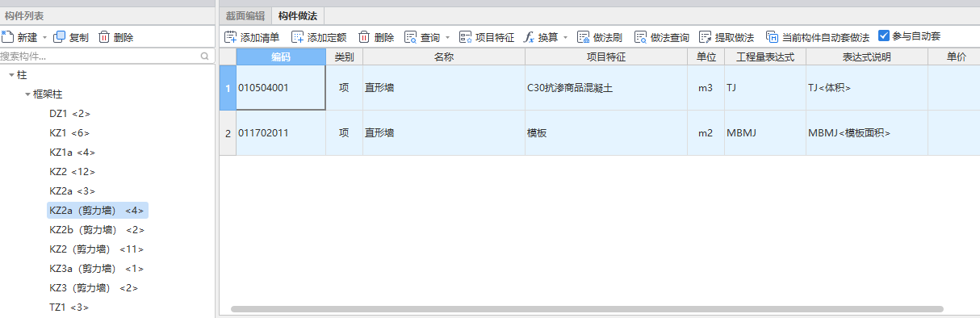Select row number 2 header
Screen dimensions: 980x318
228,132
